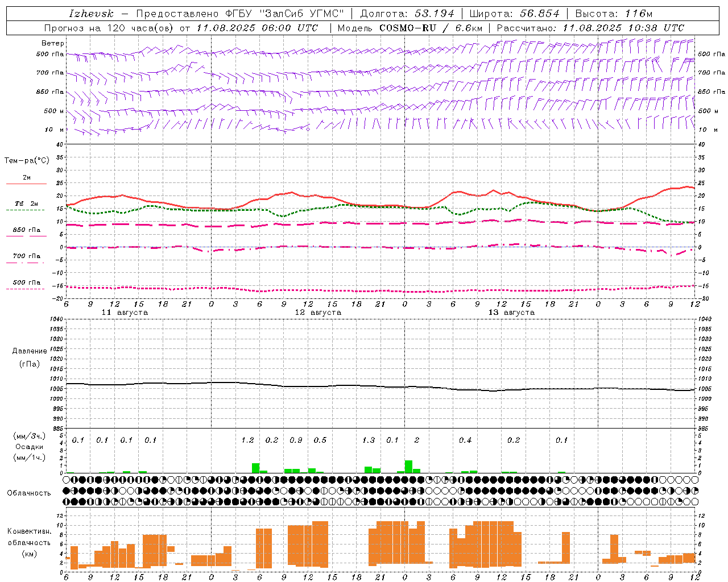Viewport: 728px width, 582px height.
Task: Click the Тем-ра(°C) panel label
Action: pos(27,161)
